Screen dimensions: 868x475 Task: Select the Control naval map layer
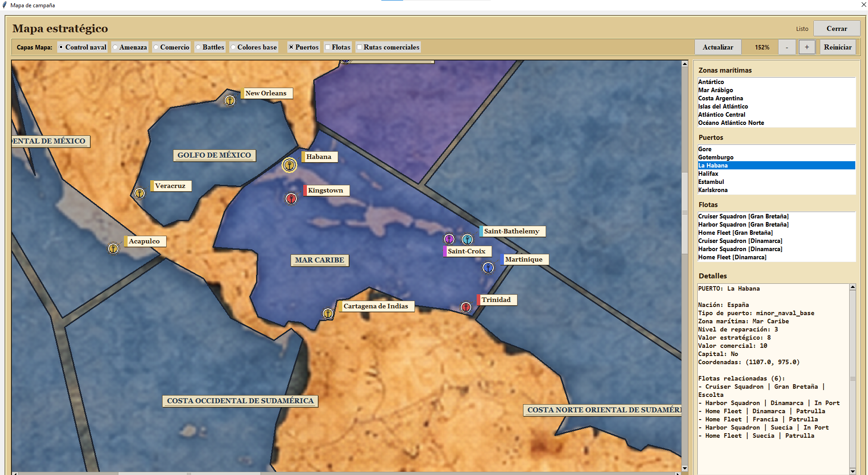[83, 47]
